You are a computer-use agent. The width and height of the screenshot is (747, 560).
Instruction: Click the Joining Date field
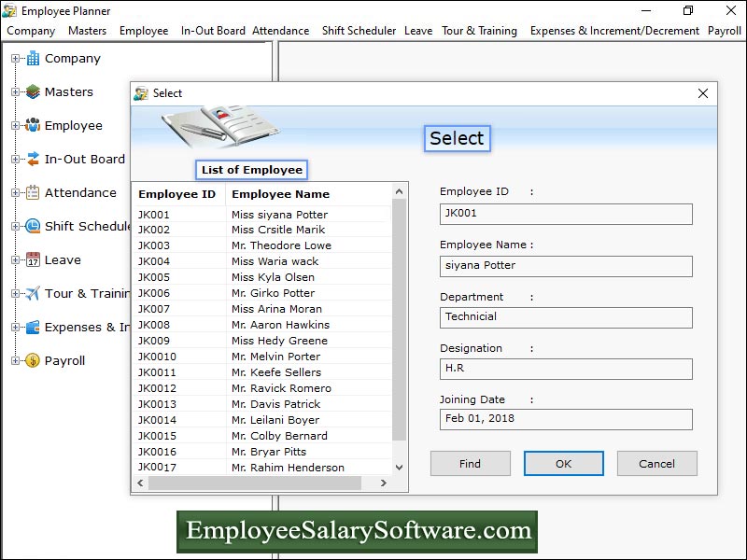pos(566,419)
